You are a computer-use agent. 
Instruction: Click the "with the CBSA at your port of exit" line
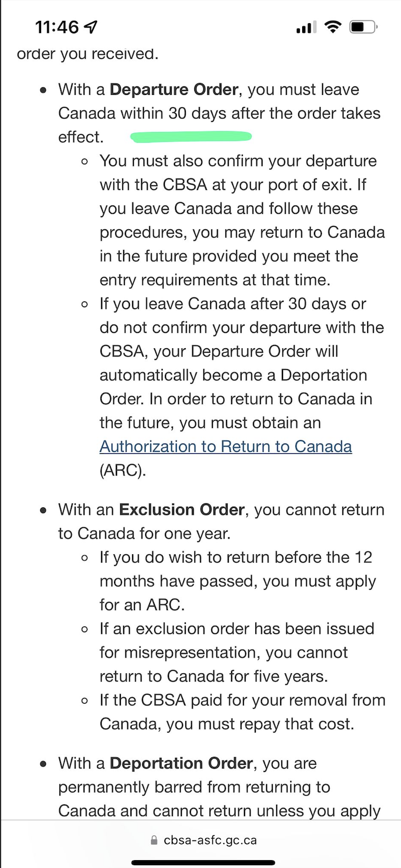coord(233,185)
